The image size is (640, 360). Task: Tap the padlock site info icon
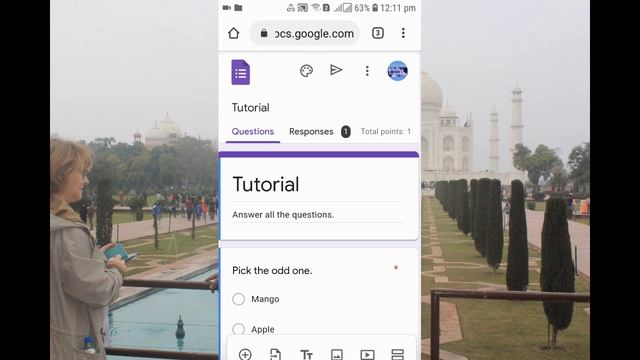click(x=264, y=33)
